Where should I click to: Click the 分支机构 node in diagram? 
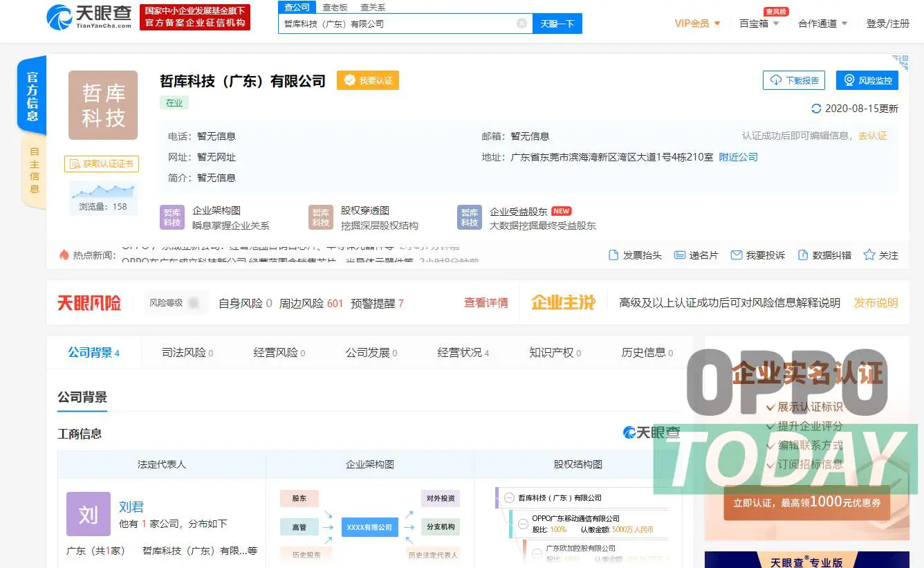441,527
